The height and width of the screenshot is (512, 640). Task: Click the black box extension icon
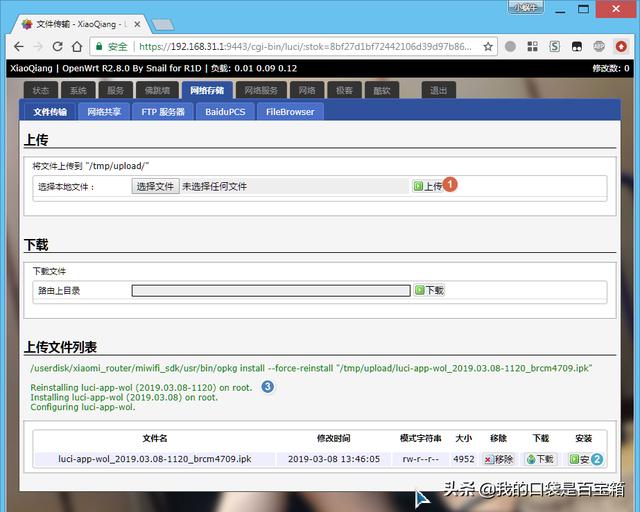577,47
